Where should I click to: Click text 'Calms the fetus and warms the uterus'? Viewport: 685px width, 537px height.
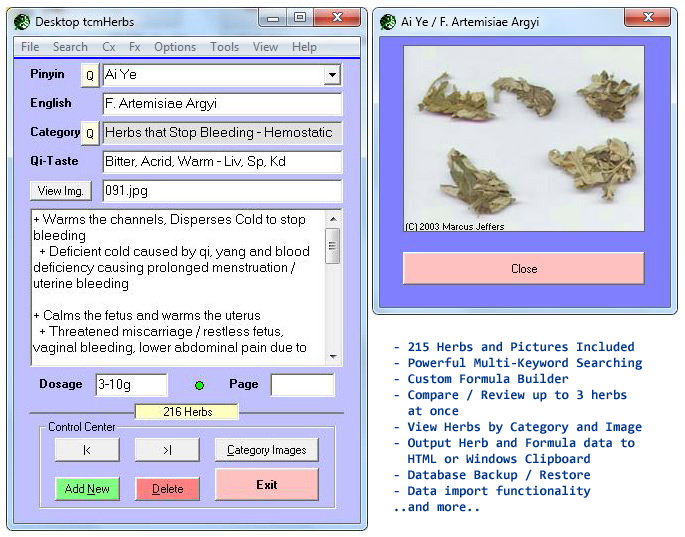pyautogui.click(x=152, y=315)
